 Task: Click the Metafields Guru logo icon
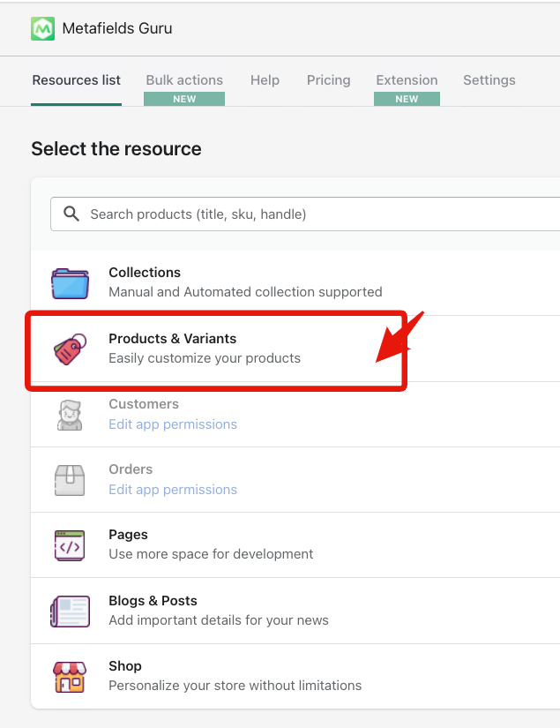(42, 28)
